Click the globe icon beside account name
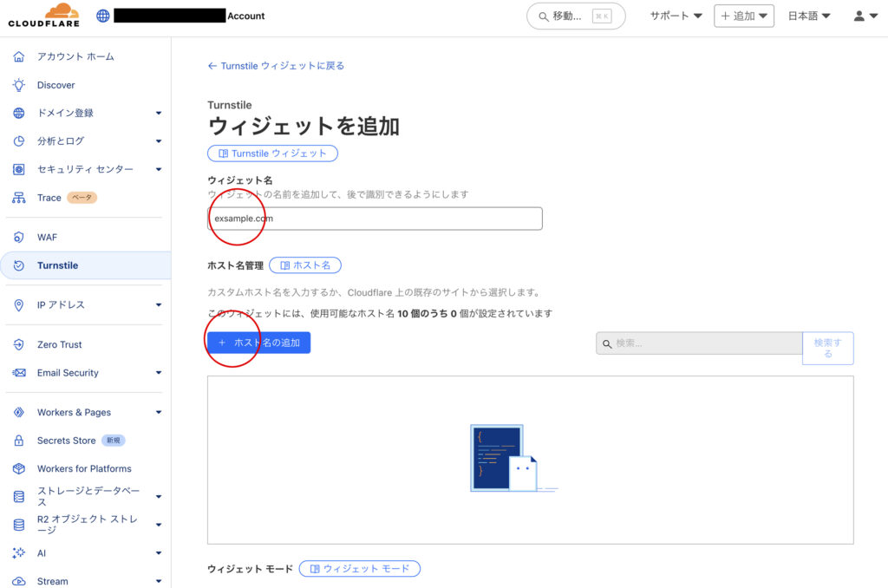This screenshot has height=588, width=888. pyautogui.click(x=103, y=16)
